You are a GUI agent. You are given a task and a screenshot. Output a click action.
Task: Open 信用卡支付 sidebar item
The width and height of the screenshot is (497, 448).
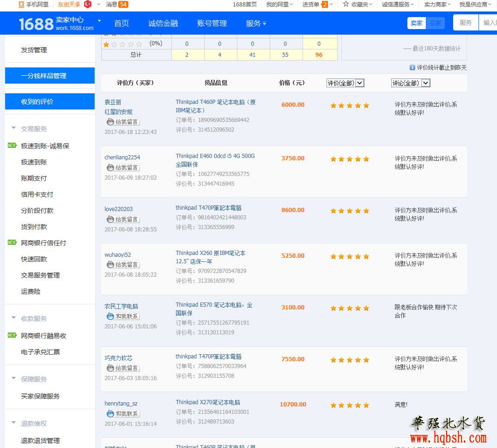[37, 194]
